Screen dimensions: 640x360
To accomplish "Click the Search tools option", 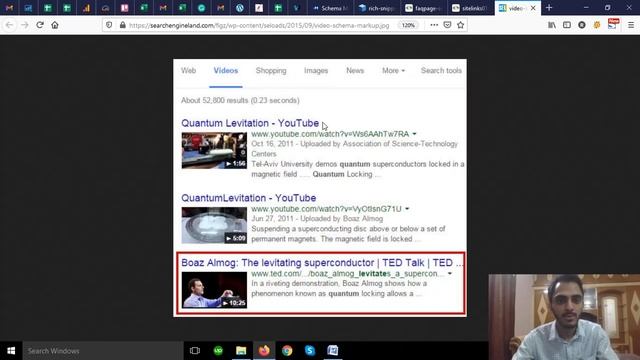I will coord(441,71).
